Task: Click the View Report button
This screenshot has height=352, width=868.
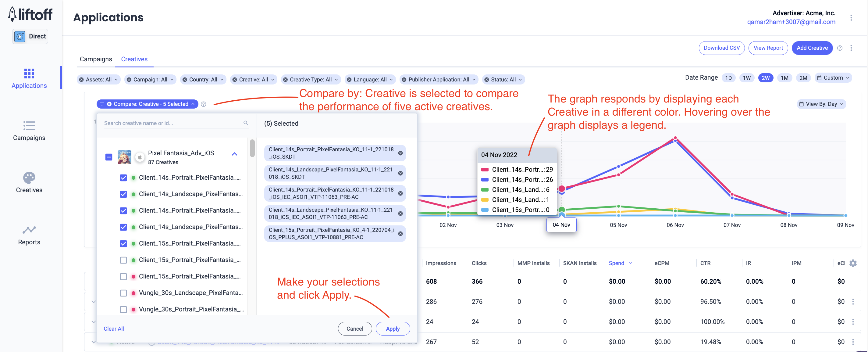Action: pyautogui.click(x=768, y=48)
